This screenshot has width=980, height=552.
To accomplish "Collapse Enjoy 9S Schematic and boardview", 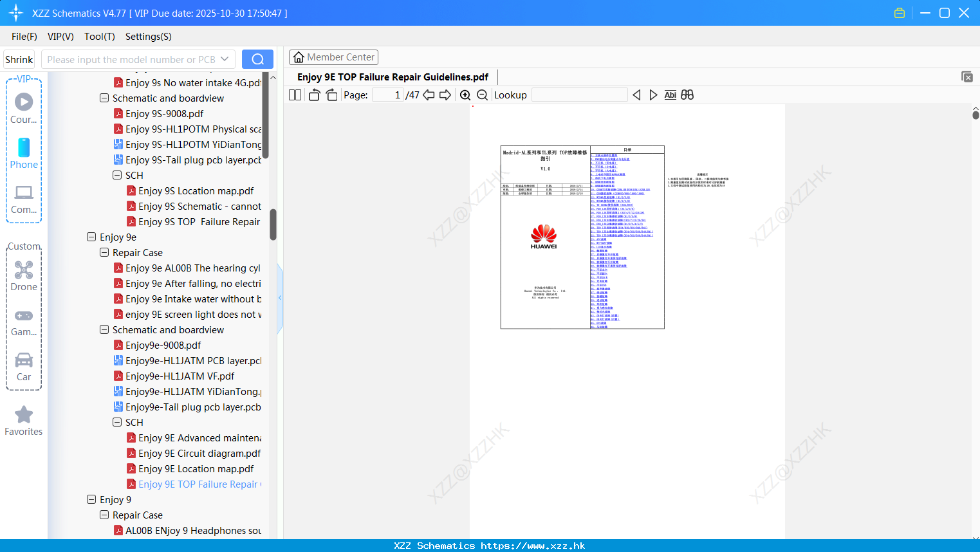I will pos(104,98).
